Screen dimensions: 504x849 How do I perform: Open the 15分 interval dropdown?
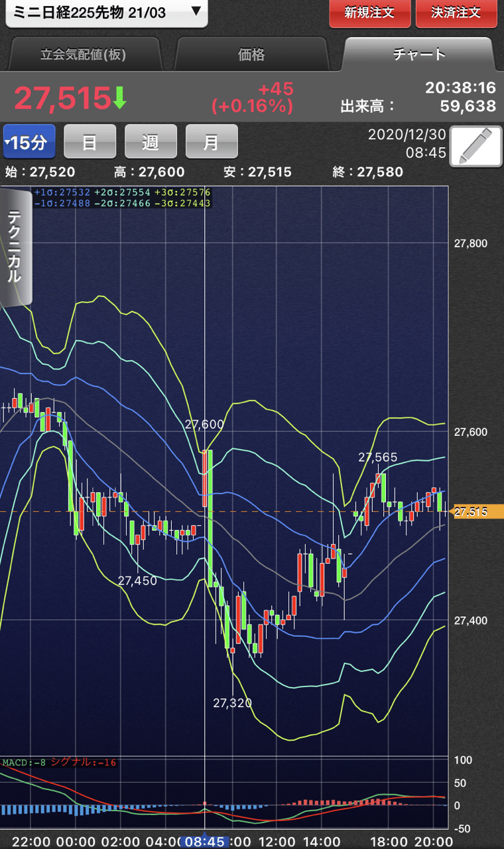[x=29, y=142]
